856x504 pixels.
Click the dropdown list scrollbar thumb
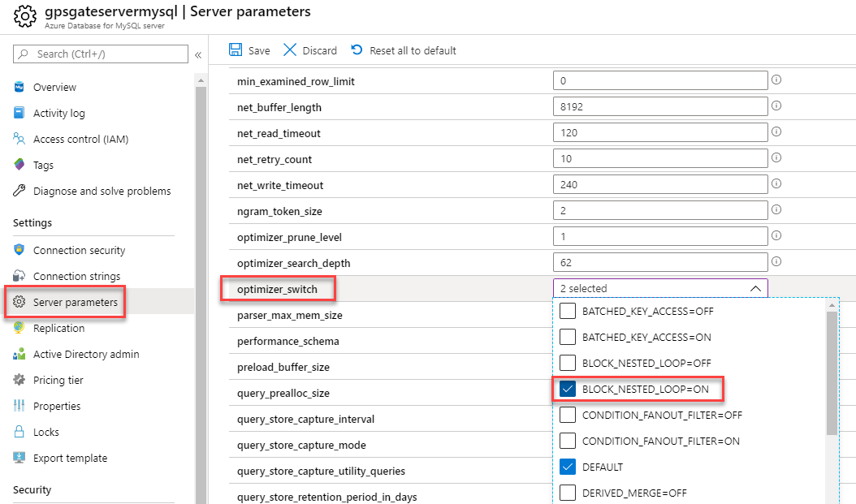(x=832, y=373)
